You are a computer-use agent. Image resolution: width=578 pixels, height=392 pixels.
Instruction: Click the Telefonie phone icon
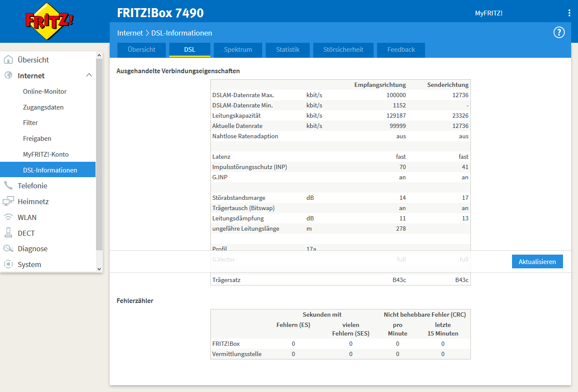(x=8, y=185)
